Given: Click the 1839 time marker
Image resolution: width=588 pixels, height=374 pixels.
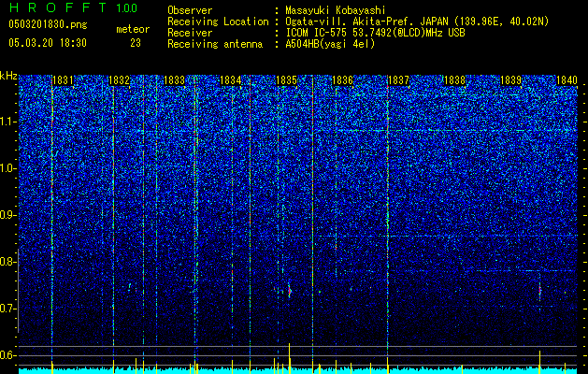Looking at the screenshot, I should tap(510, 80).
